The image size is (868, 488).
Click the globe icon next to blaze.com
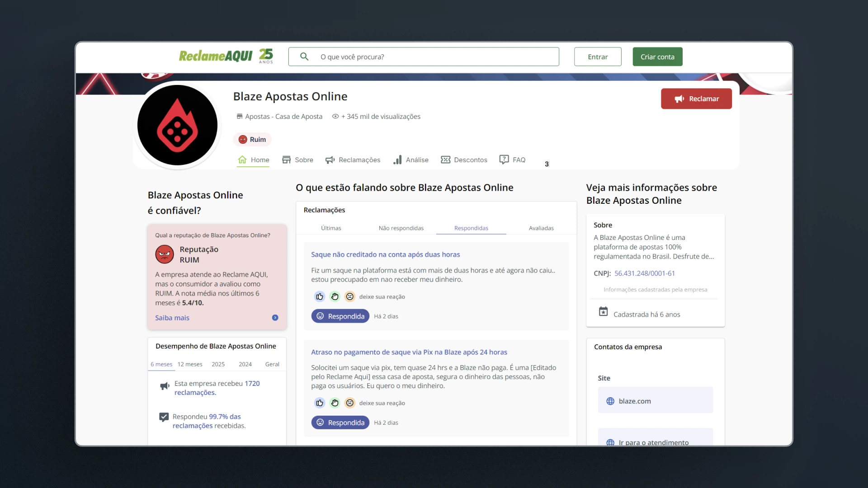[610, 401]
